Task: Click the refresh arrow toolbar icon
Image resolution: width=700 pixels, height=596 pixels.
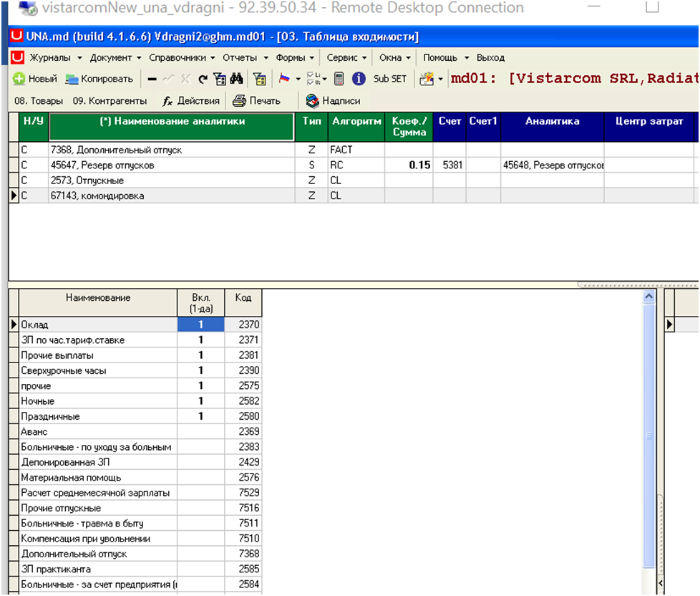Action: [x=203, y=79]
